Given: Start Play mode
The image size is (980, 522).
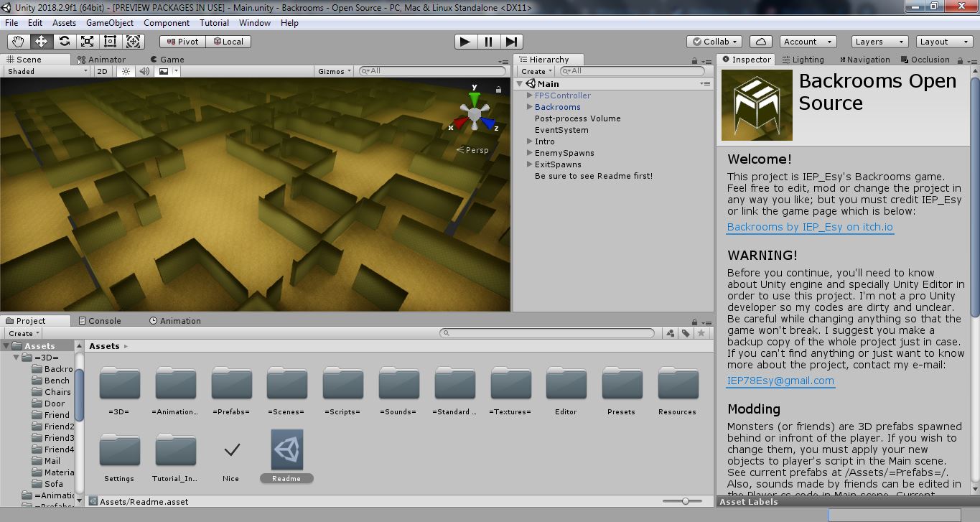Looking at the screenshot, I should [x=465, y=42].
